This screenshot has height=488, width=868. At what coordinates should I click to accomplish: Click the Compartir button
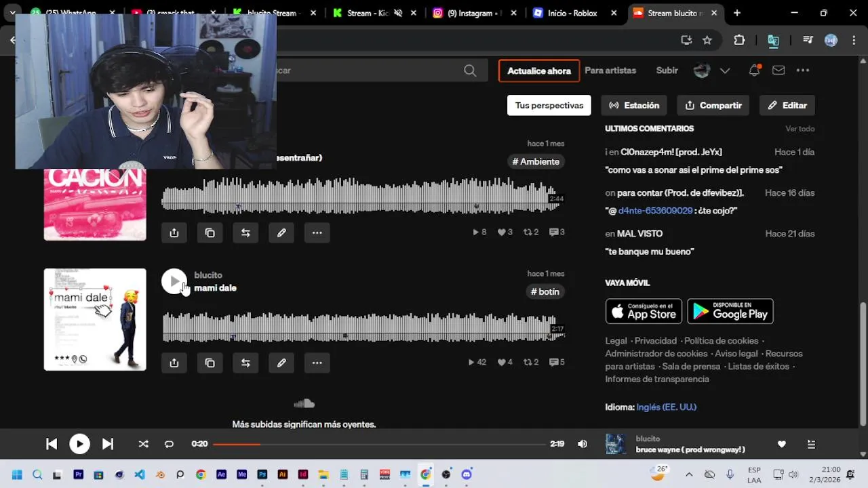point(713,105)
